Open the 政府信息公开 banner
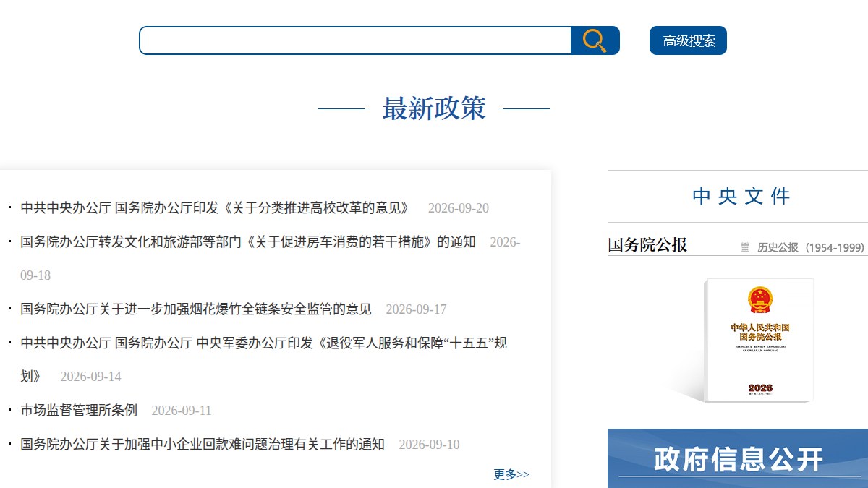 [x=738, y=458]
